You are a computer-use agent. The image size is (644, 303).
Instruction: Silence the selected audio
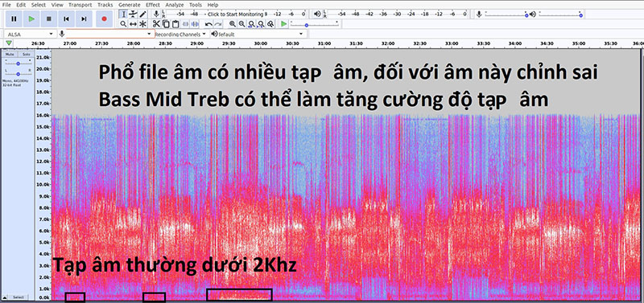[x=195, y=24]
